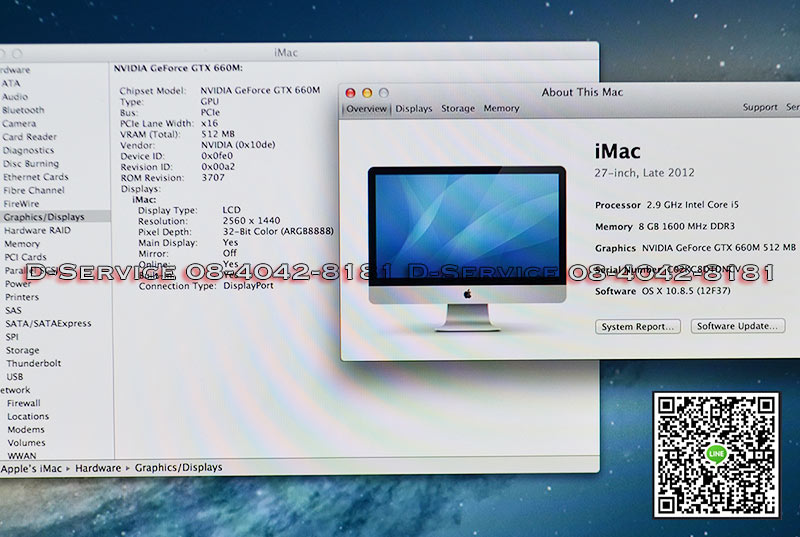The height and width of the screenshot is (537, 800).
Task: Select Thunderbolt in the sidebar
Action: [34, 363]
